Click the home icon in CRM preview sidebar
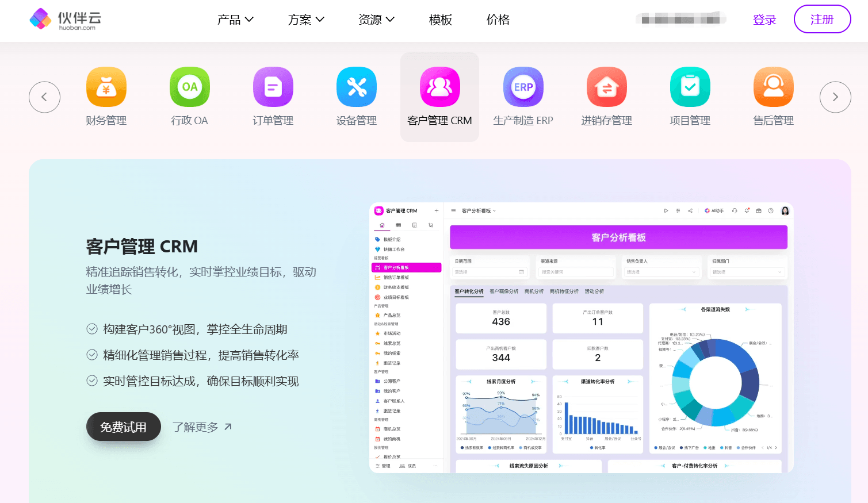Image resolution: width=868 pixels, height=503 pixels. [382, 225]
